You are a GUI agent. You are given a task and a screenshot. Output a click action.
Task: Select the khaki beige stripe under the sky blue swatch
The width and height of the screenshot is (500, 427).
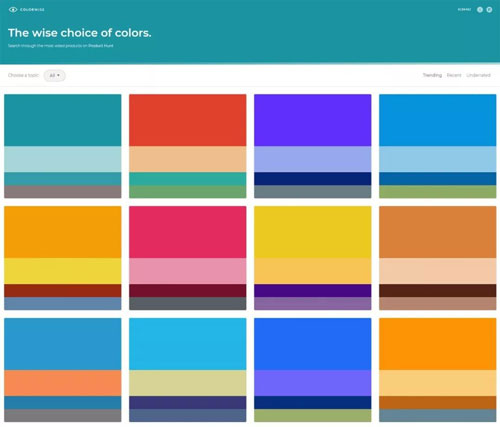tap(188, 383)
